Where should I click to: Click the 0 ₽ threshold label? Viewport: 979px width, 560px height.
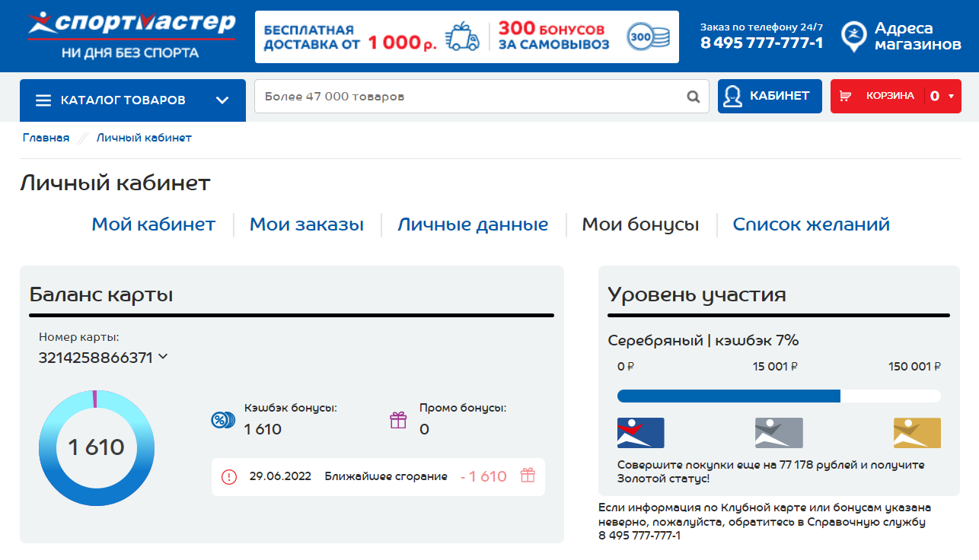[626, 367]
